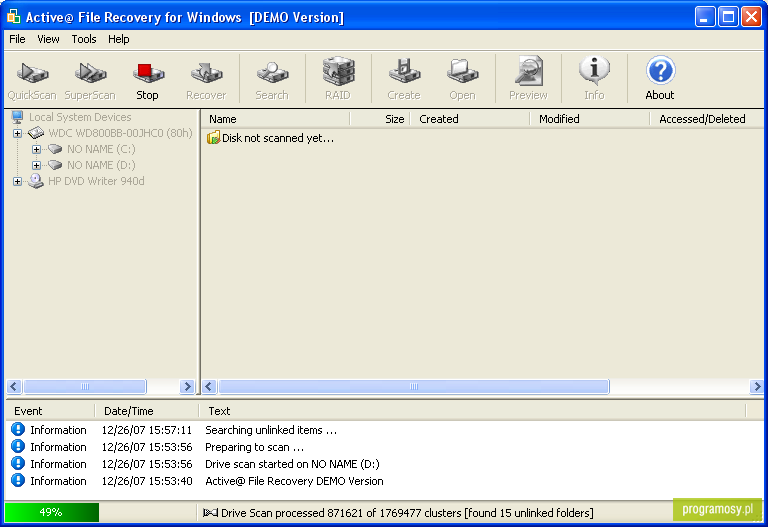Click right arrow of file list scrollbar
The height and width of the screenshot is (527, 768).
point(756,386)
